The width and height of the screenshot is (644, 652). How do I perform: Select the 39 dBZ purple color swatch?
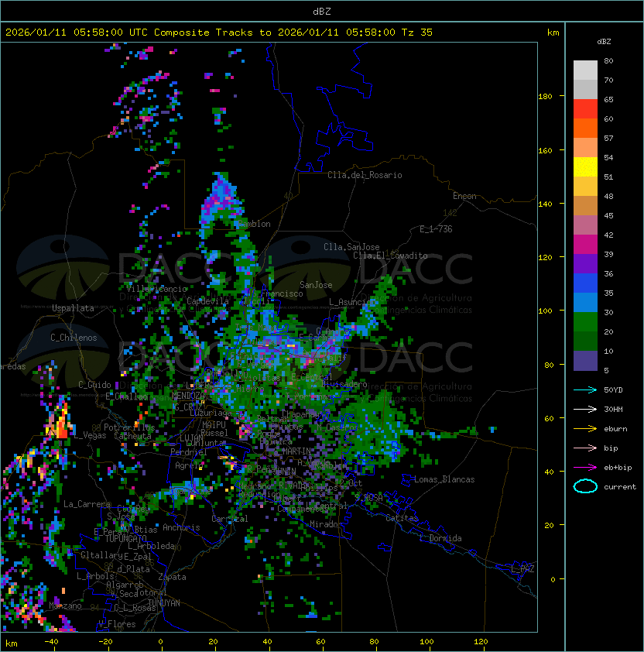click(x=585, y=263)
